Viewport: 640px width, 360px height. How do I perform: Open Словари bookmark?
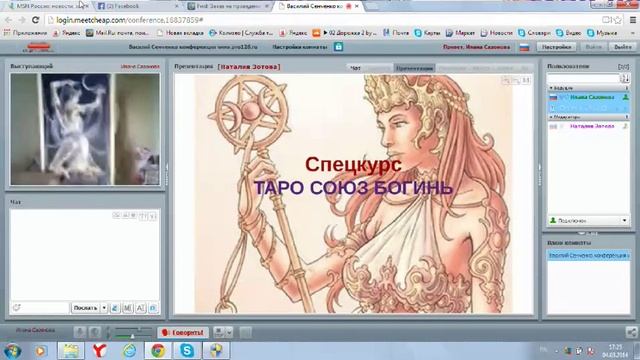(x=534, y=33)
